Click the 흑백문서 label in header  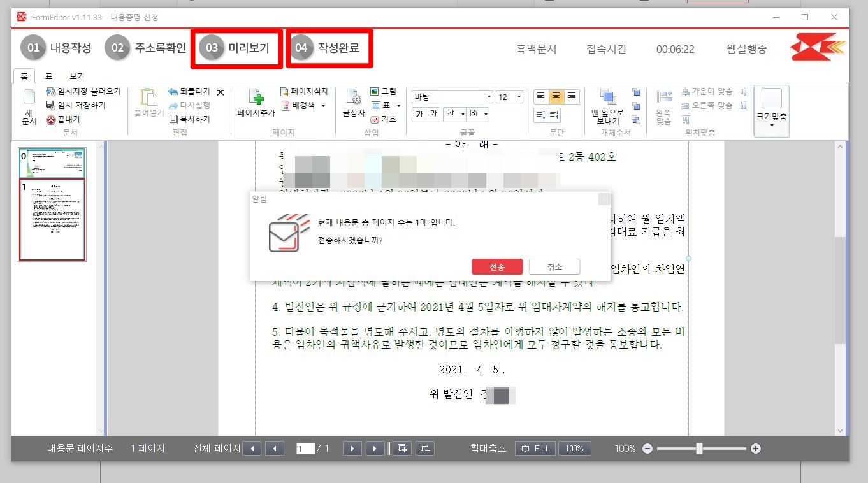(537, 49)
